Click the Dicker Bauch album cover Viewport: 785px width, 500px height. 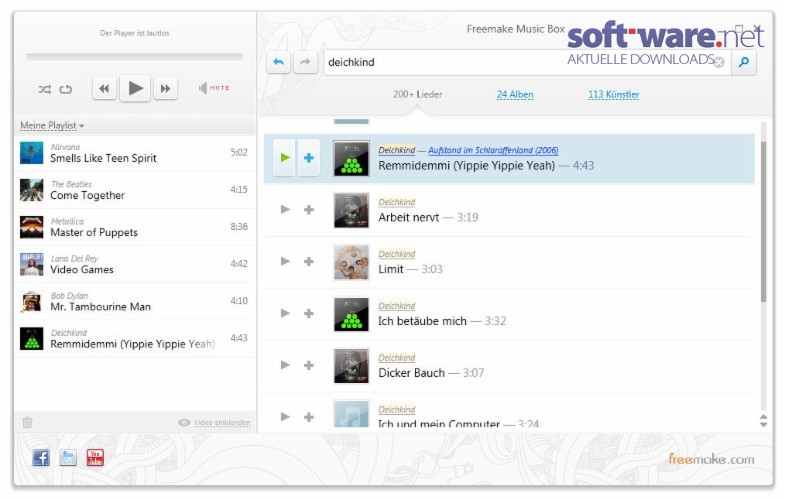(351, 366)
